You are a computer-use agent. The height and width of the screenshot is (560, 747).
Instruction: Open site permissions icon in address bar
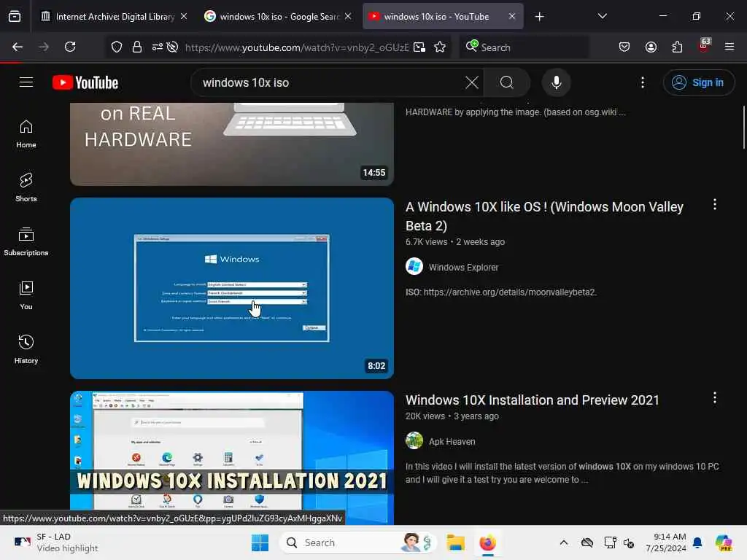(x=158, y=47)
